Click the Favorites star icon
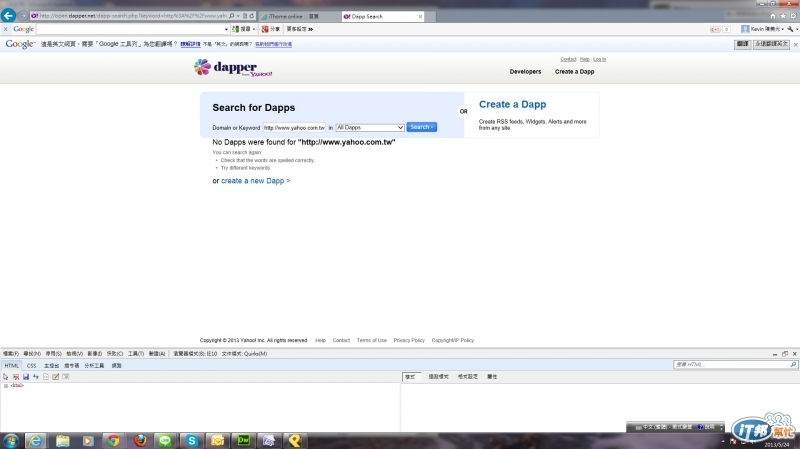Viewport: 800px width, 449px height. click(x=783, y=16)
